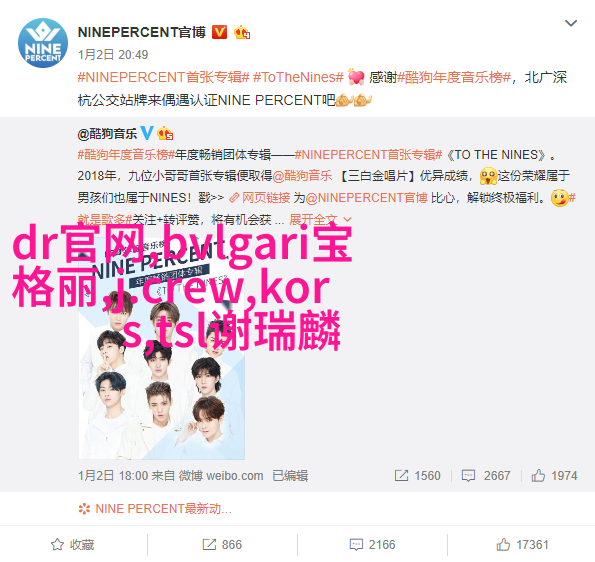The image size is (595, 562).
Task: Click the orange verified V badge
Action: [x=219, y=32]
